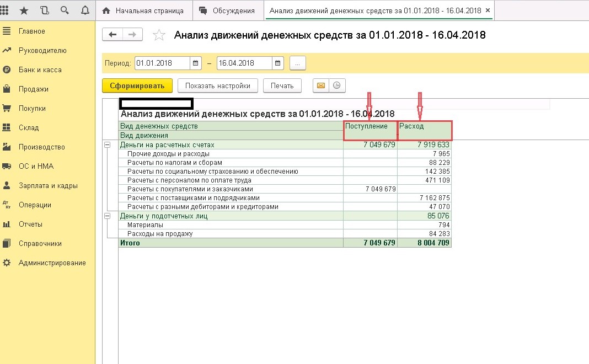Click the Банк и касса ruble icon
The width and height of the screenshot is (589, 364).
point(7,69)
